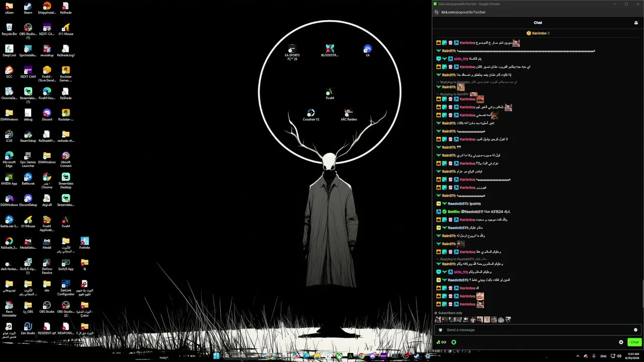Select the ZenLink Configurator desktop icon
Viewport: 644px width, 362px height.
coord(65,288)
